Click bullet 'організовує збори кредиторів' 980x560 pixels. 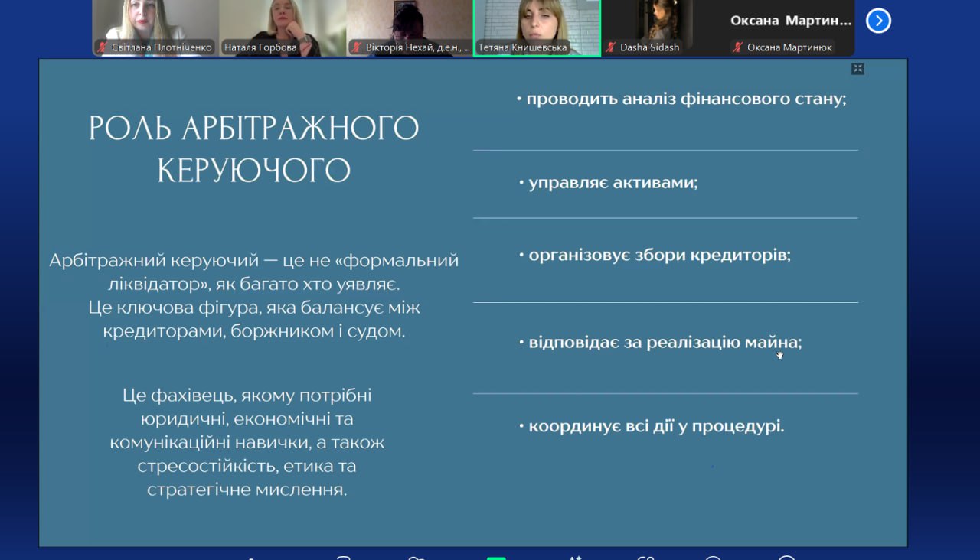[655, 255]
